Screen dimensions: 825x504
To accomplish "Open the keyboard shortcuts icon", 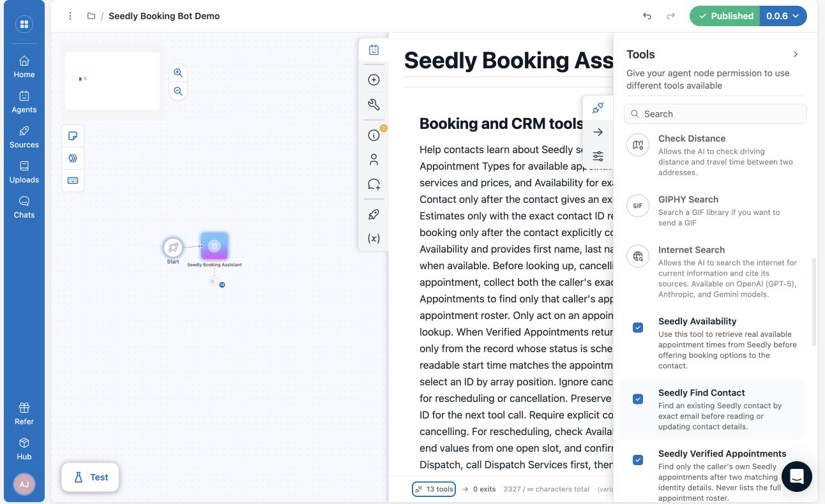I will point(73,181).
